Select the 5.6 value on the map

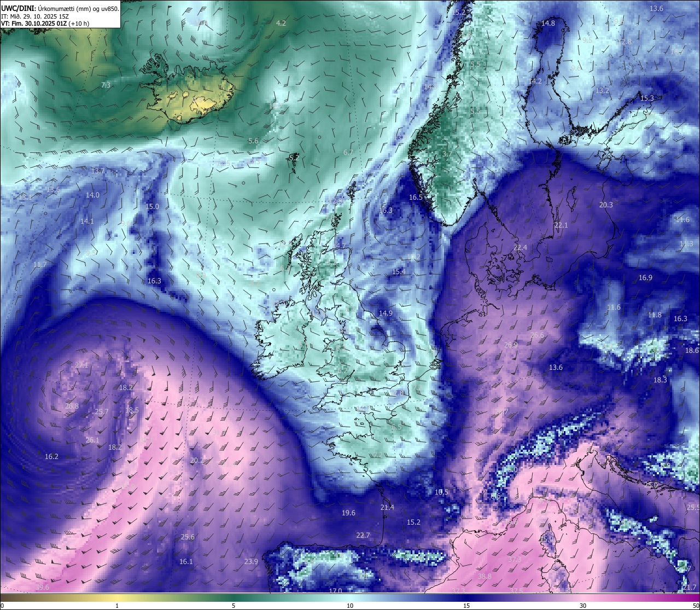pyautogui.click(x=253, y=141)
